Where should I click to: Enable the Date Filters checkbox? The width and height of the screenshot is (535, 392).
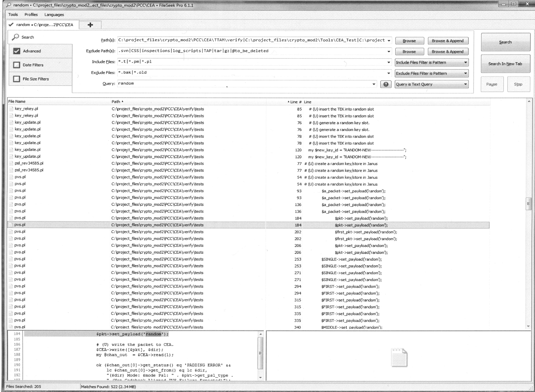pos(17,65)
